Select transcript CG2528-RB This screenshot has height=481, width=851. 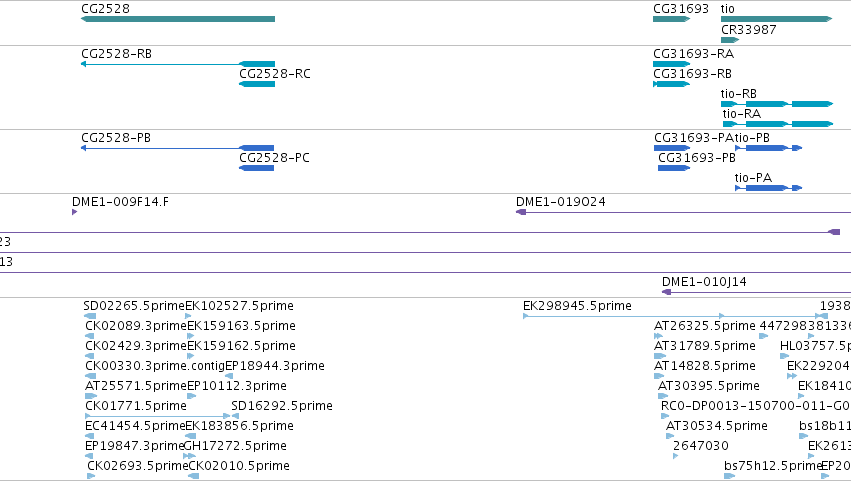(x=116, y=54)
